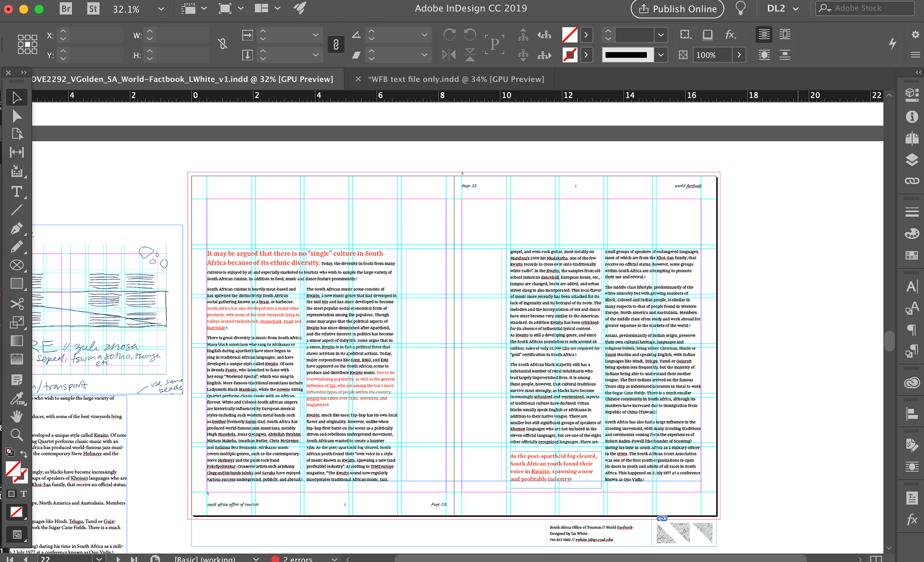Switch to World-Factbook_LWhite_v1.indd document tab

(x=182, y=79)
